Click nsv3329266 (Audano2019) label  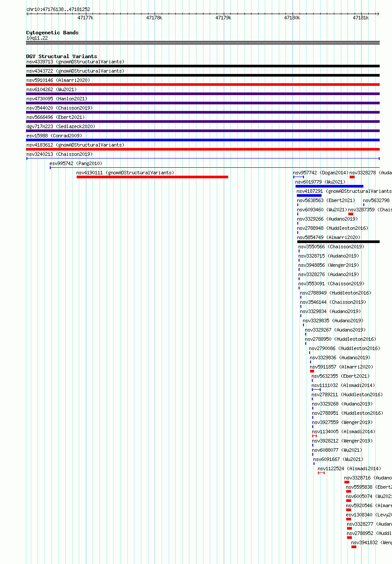(328, 219)
